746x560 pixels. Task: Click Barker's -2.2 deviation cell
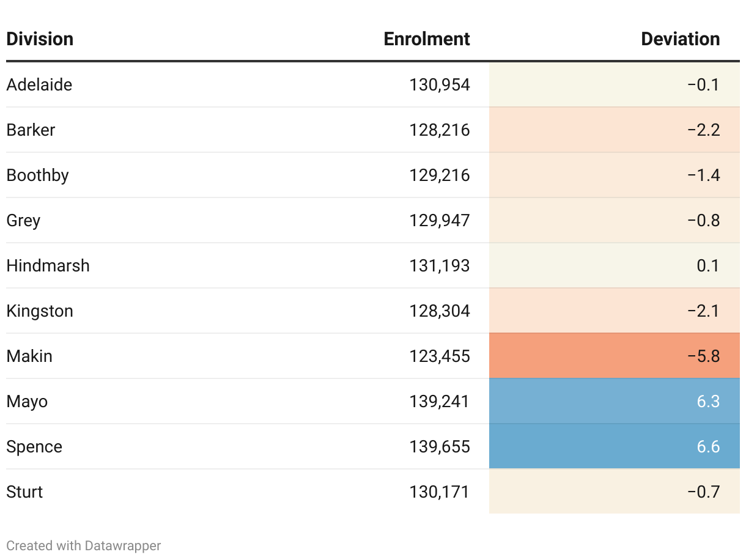(x=614, y=130)
